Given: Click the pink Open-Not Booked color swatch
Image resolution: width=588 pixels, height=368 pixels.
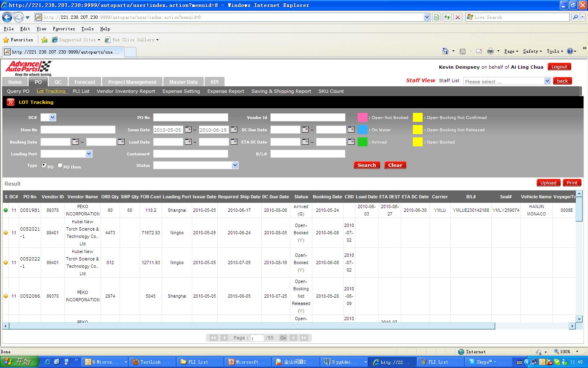Looking at the screenshot, I should 362,117.
